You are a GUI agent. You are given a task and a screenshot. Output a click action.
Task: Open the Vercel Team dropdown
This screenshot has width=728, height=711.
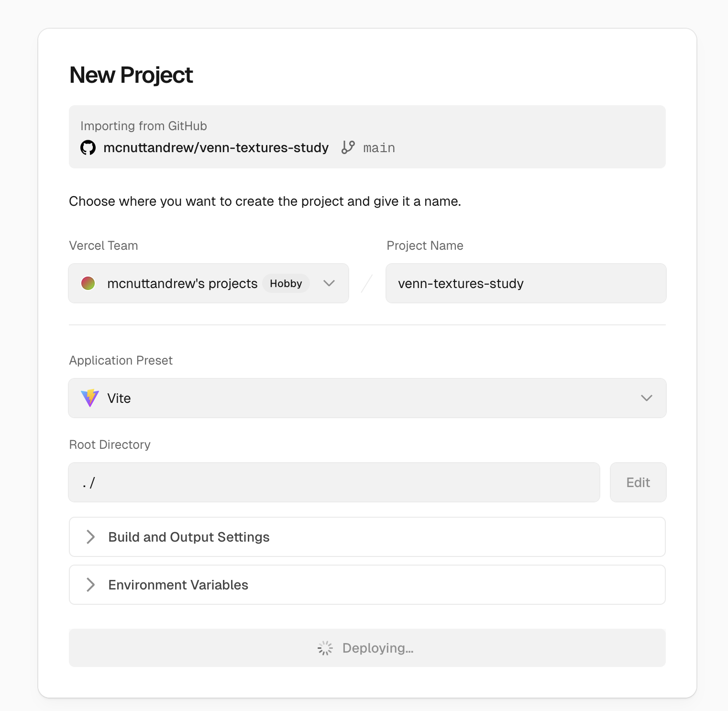click(x=209, y=283)
